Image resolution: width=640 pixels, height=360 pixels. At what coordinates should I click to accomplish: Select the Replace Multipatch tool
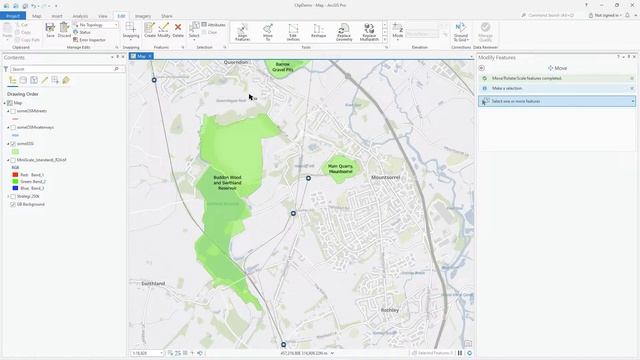click(369, 32)
